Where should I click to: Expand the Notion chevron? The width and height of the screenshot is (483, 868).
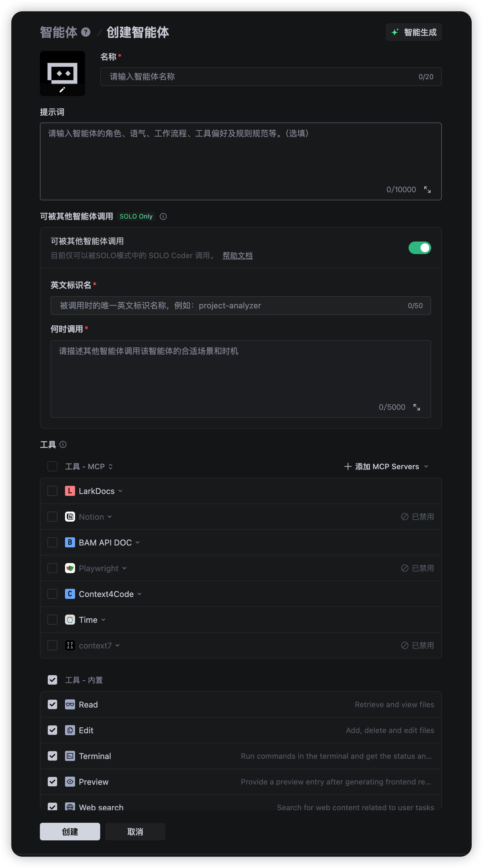tap(110, 517)
